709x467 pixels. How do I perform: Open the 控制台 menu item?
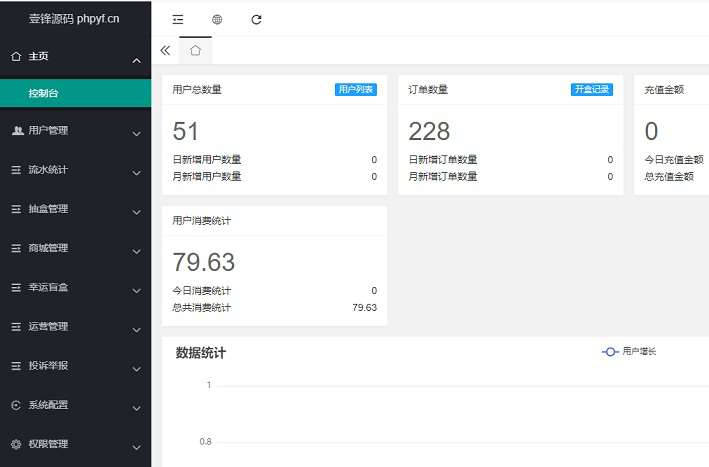43,93
